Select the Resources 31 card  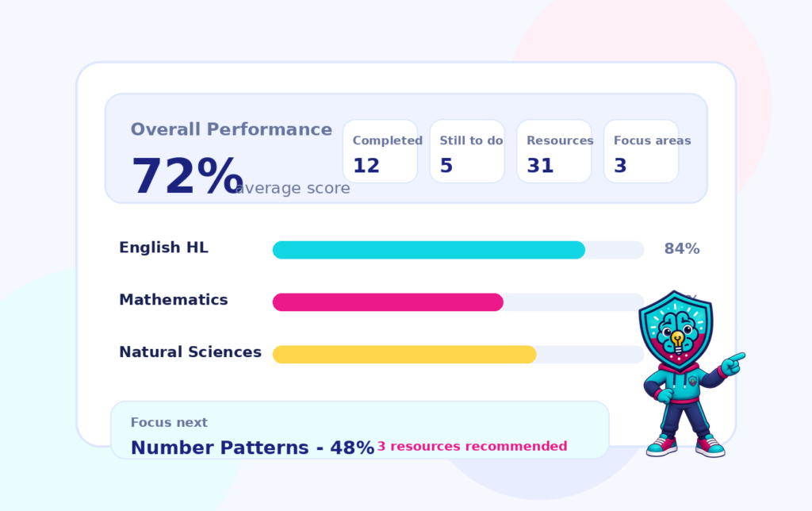[x=554, y=152]
